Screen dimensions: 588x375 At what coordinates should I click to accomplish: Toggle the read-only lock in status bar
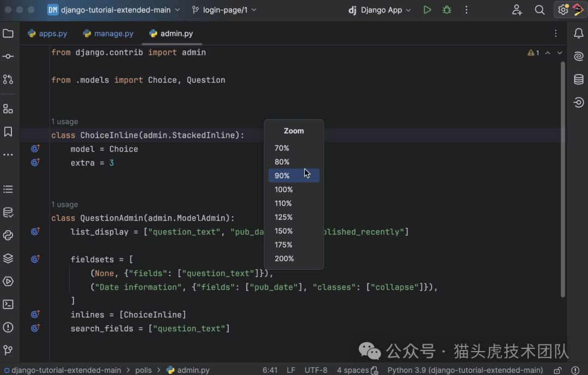click(x=559, y=370)
